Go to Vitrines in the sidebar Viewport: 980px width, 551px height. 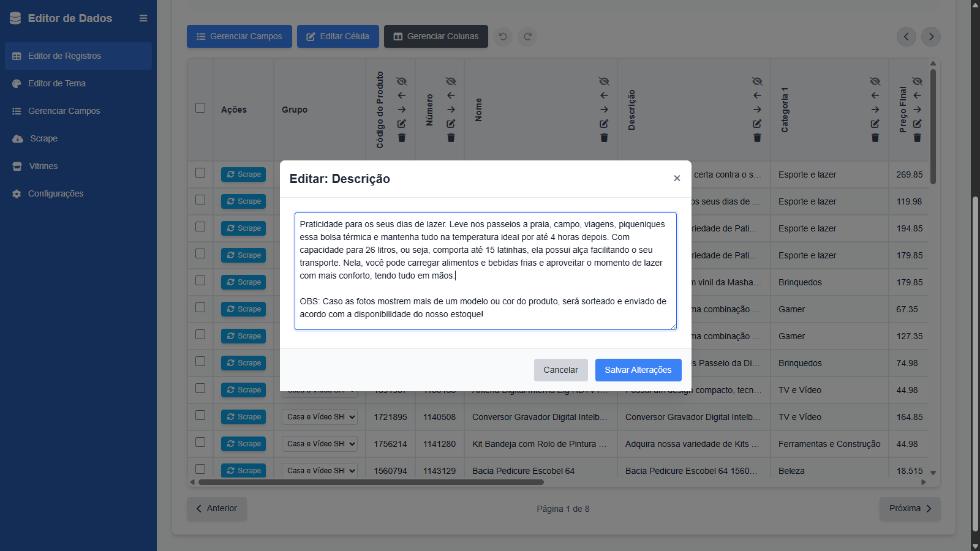click(x=43, y=166)
